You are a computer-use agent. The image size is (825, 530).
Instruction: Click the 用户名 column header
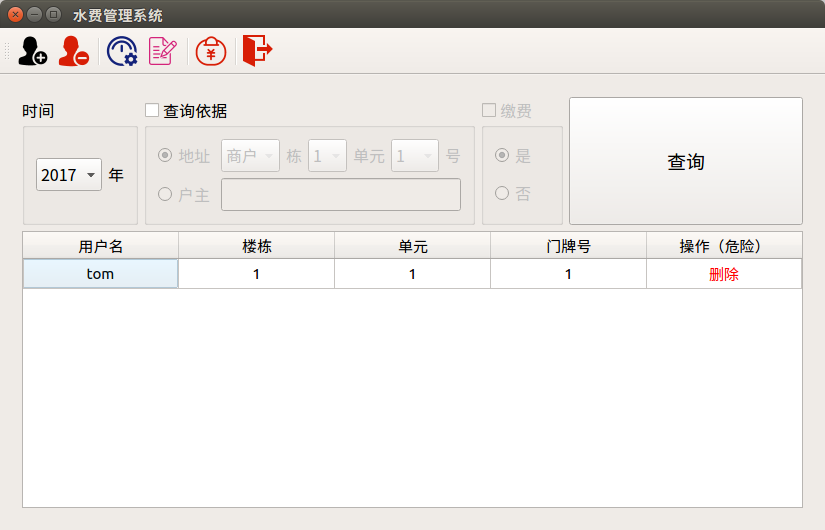100,246
